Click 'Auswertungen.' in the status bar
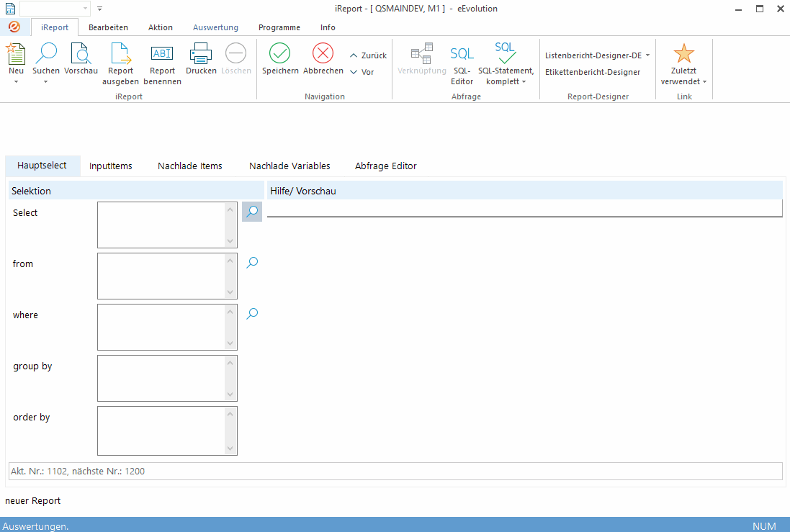This screenshot has height=532, width=790. (36, 526)
